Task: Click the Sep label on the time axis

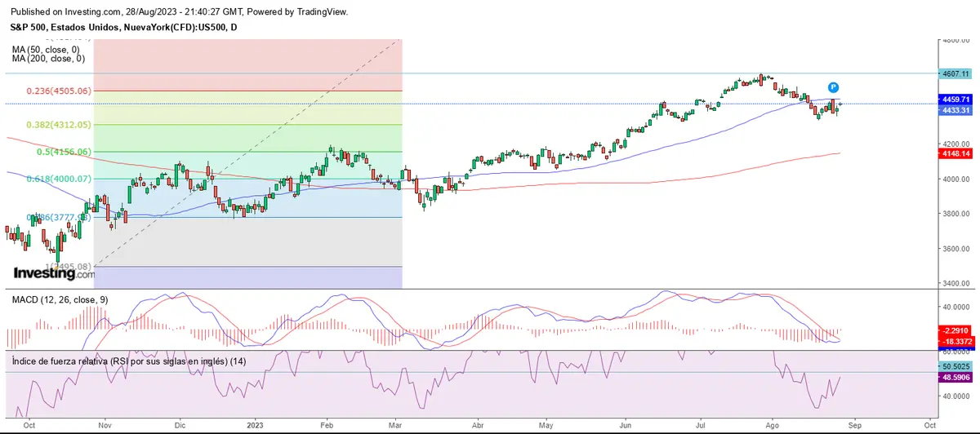Action: 854,426
